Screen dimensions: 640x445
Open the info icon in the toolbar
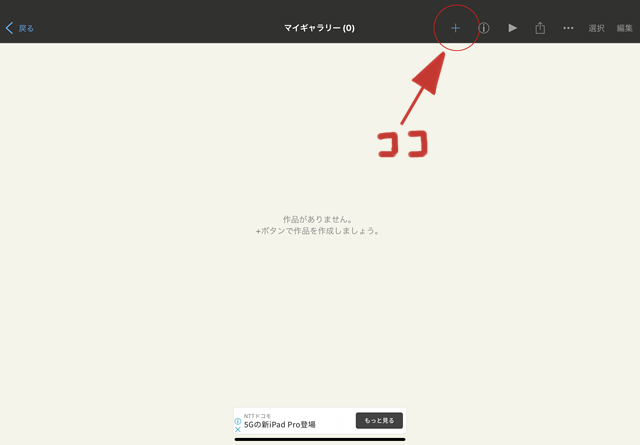484,28
